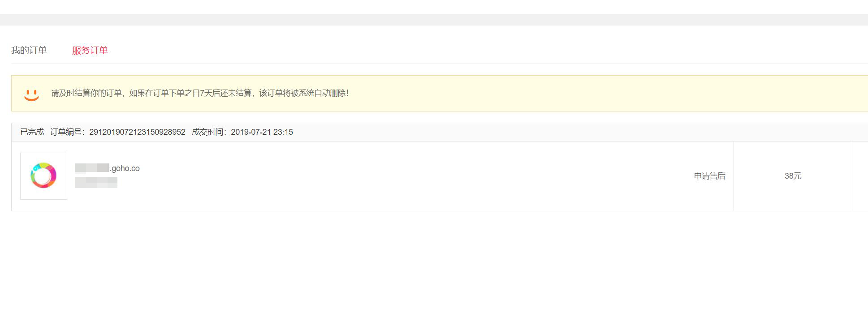Select order number 291201907212315092895​2
The width and height of the screenshot is (868, 317).
(137, 132)
